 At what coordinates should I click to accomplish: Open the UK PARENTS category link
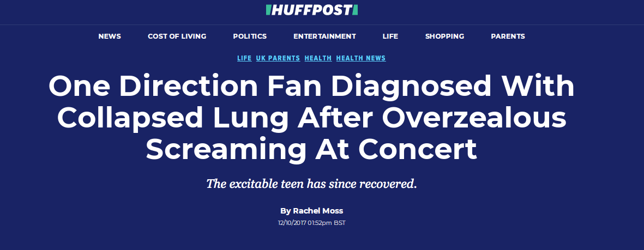coord(278,58)
